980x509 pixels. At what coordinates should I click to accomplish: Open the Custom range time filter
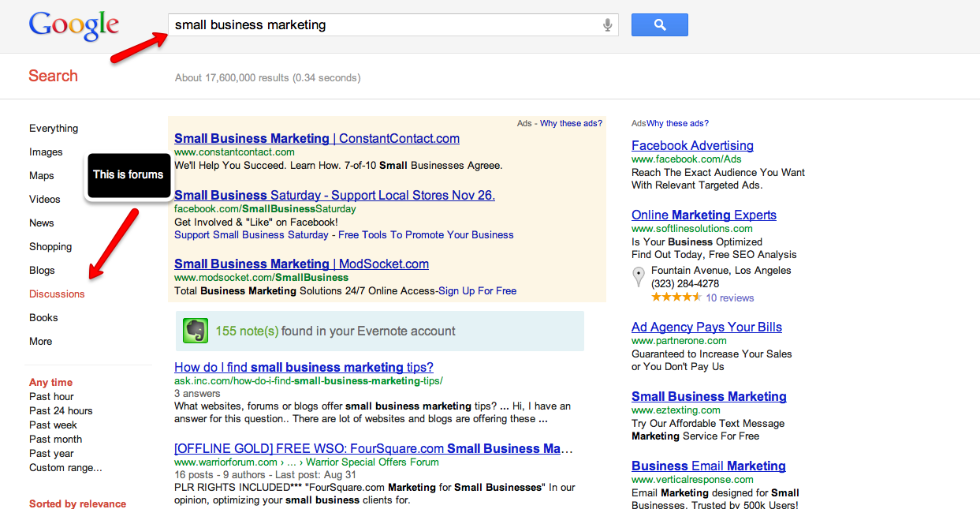pyautogui.click(x=65, y=468)
